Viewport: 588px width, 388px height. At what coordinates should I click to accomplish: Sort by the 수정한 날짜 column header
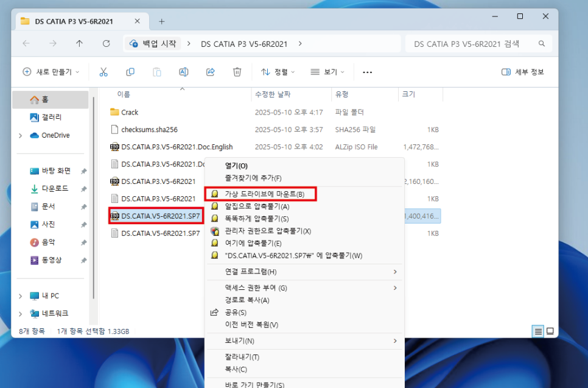(273, 94)
